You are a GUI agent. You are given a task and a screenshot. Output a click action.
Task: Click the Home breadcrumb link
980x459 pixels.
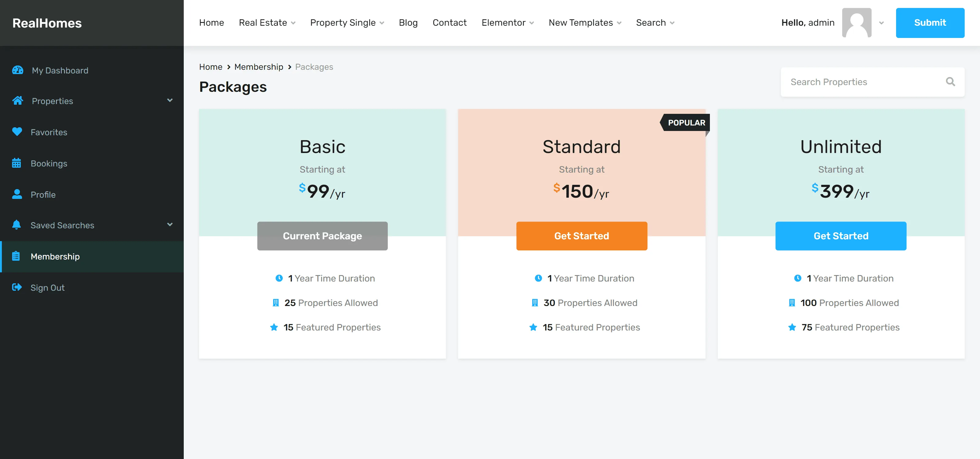(x=210, y=67)
